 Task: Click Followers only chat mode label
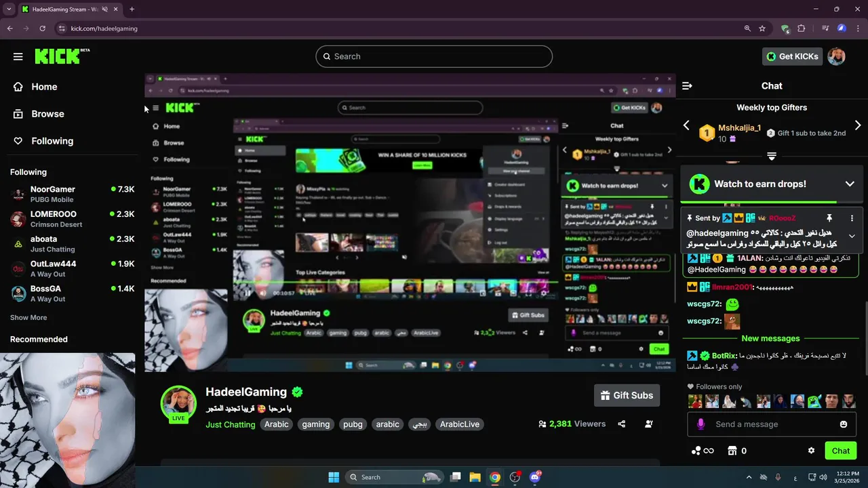tap(714, 387)
